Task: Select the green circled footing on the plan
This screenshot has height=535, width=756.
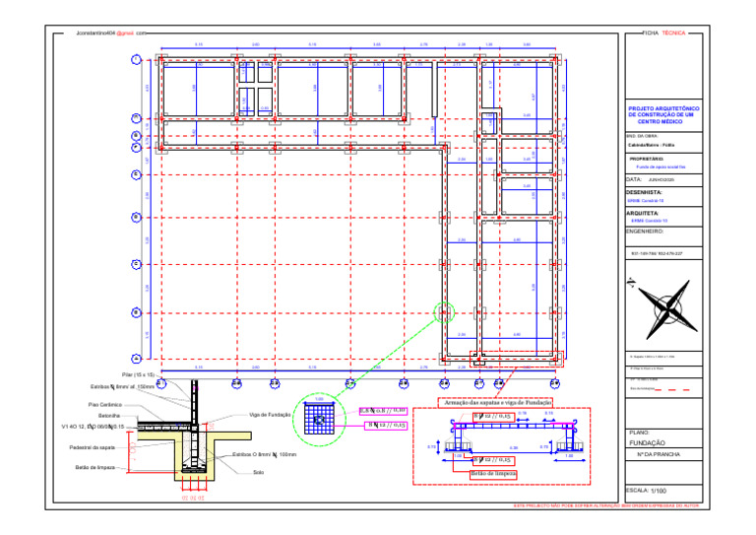Action: 444,313
